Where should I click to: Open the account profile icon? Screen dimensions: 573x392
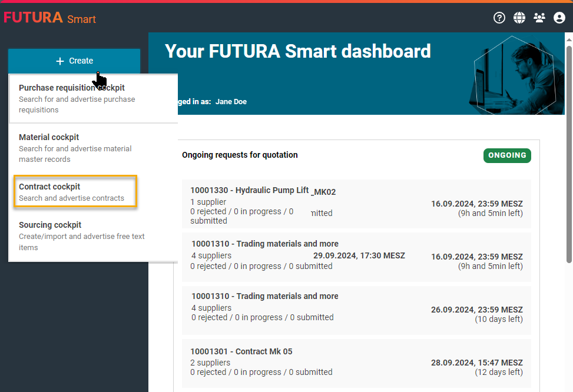click(x=559, y=18)
